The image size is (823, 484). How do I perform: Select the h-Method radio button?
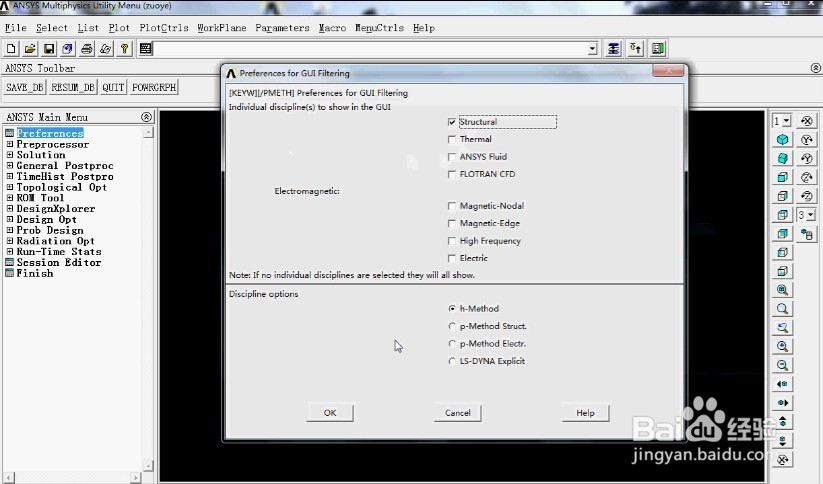[452, 309]
